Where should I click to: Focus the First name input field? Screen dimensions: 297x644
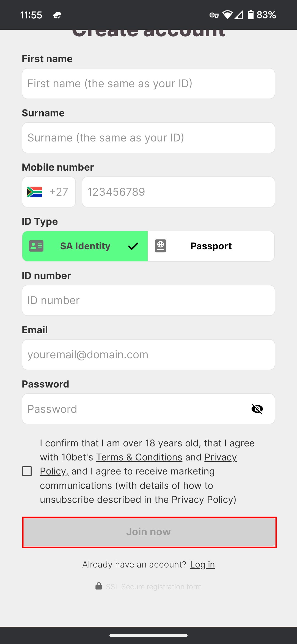click(148, 84)
